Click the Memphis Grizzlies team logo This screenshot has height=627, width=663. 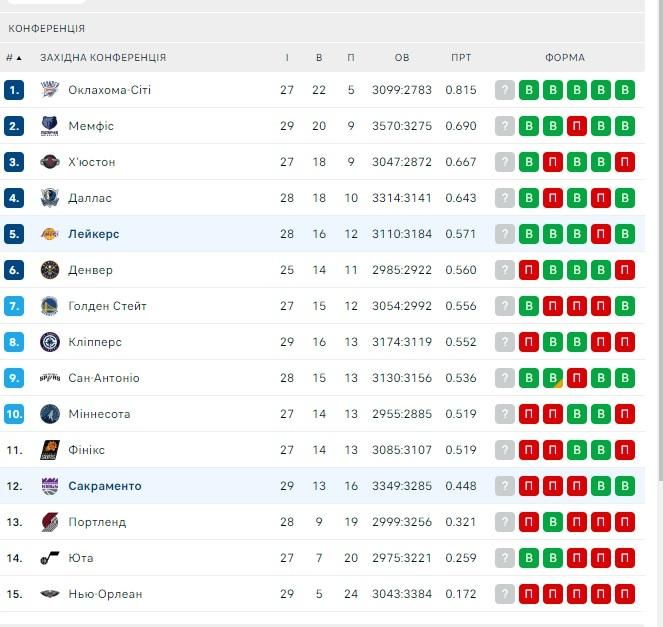point(49,126)
